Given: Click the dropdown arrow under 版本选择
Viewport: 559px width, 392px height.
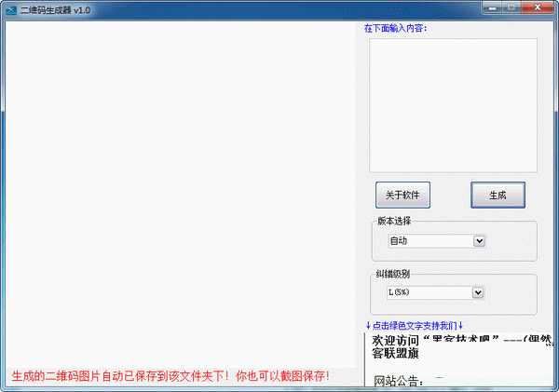Looking at the screenshot, I should pos(479,241).
